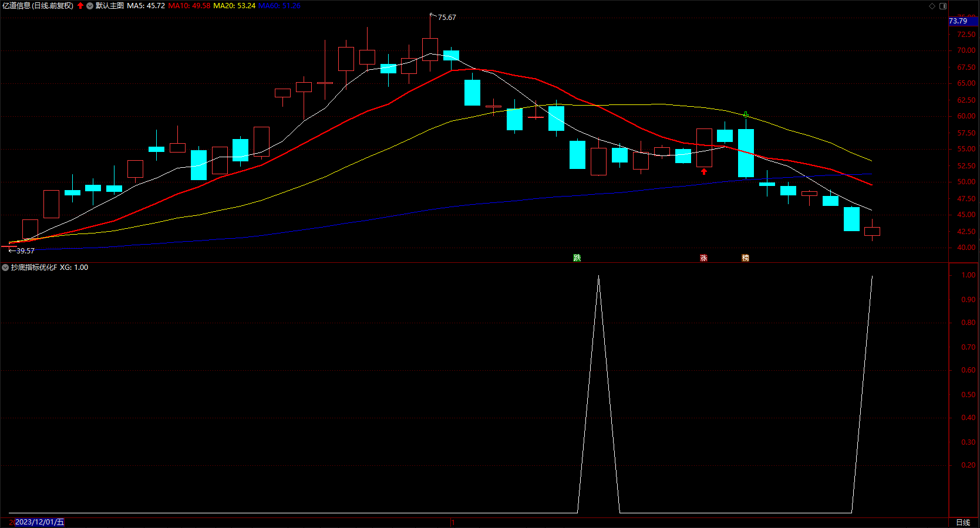980x528 pixels.
Task: Click the red buy arrow below the candlestick
Action: [704, 171]
